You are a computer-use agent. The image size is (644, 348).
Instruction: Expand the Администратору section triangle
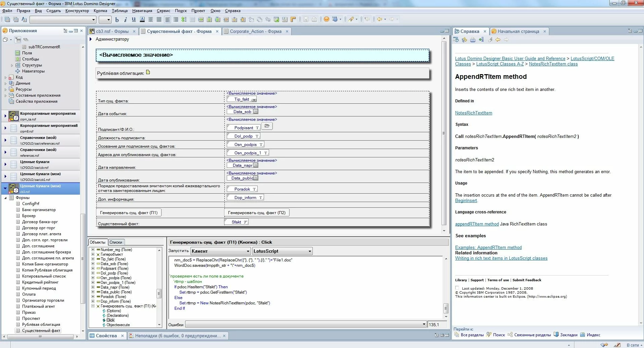(91, 39)
